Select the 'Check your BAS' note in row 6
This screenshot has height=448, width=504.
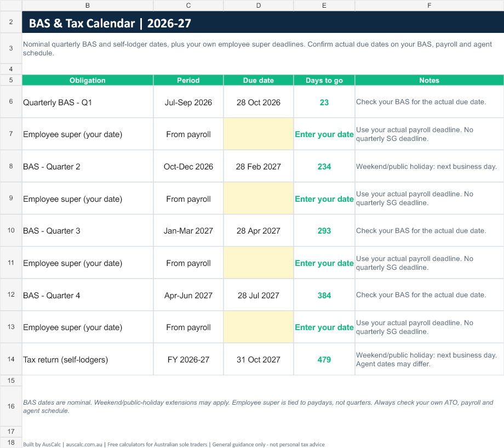click(x=429, y=101)
